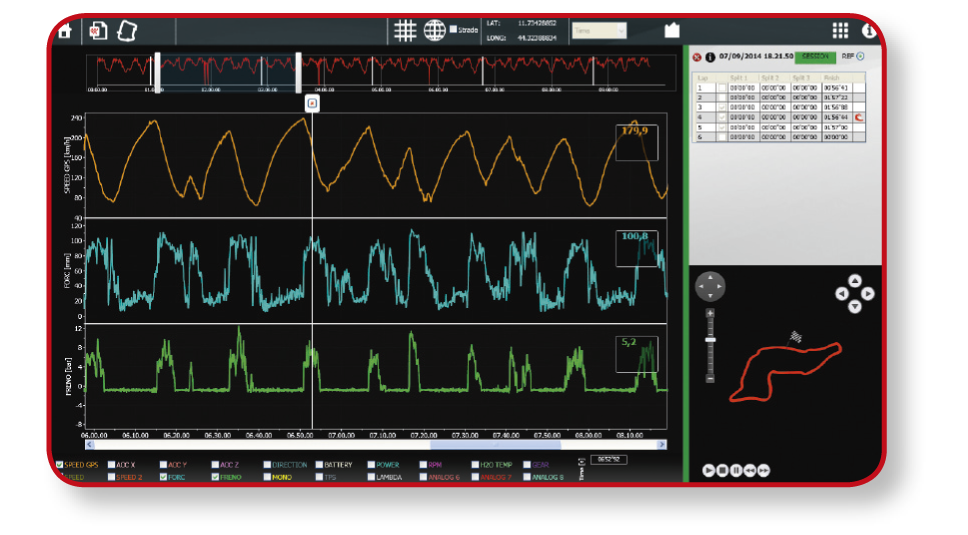
Task: Click right arrow of horizontal scrollbar
Action: pos(662,444)
